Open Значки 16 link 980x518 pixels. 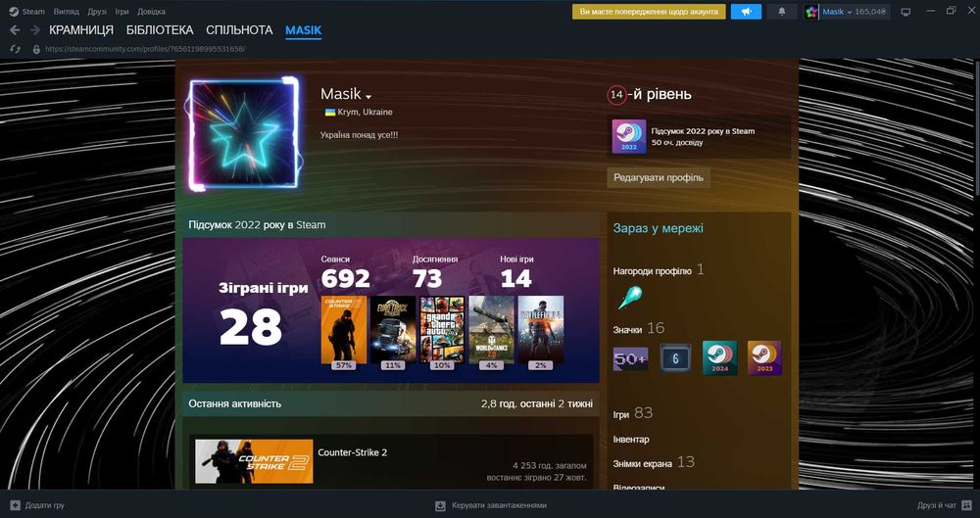639,328
